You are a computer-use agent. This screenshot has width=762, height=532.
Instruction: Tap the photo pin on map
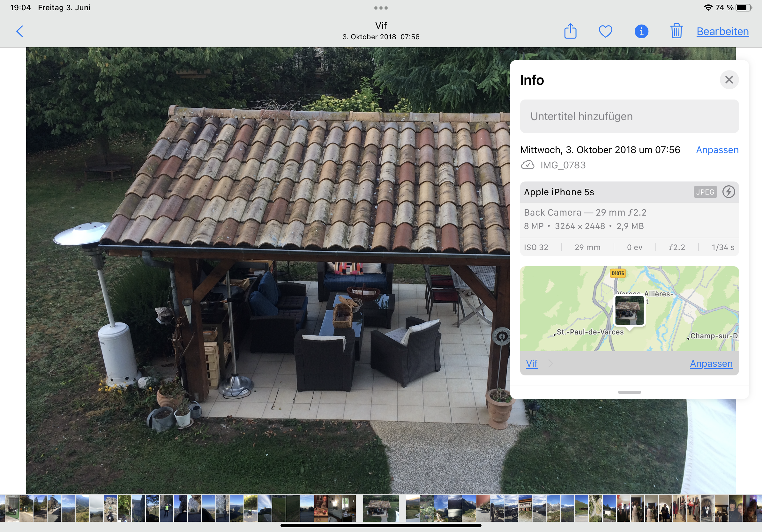629,311
